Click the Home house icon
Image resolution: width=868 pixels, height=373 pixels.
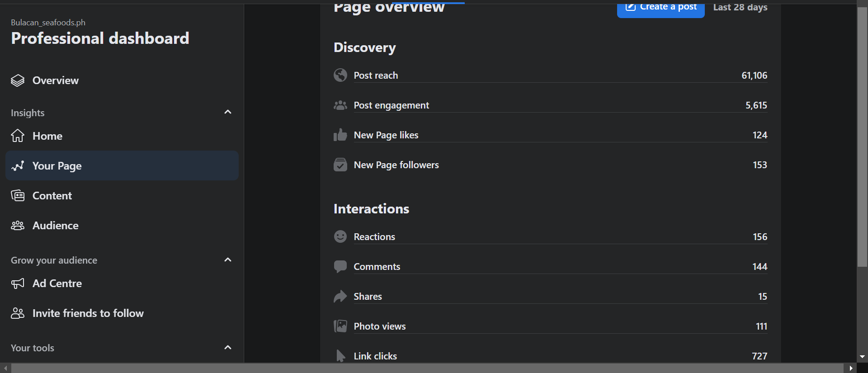point(18,136)
